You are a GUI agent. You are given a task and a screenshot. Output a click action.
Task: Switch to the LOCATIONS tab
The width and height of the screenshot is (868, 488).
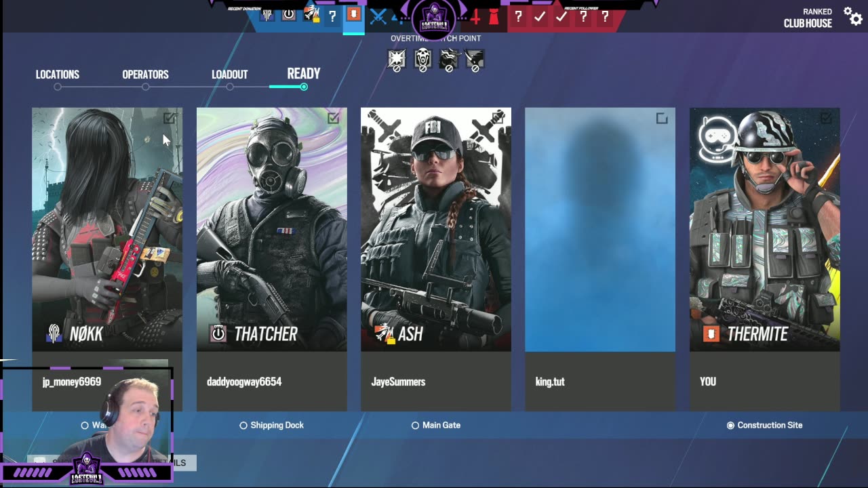click(x=58, y=75)
